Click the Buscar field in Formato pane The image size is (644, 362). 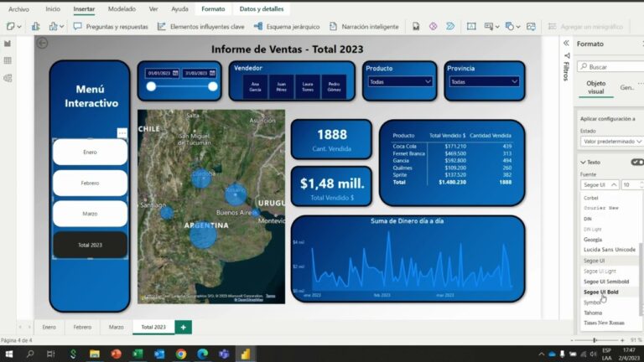click(x=611, y=67)
